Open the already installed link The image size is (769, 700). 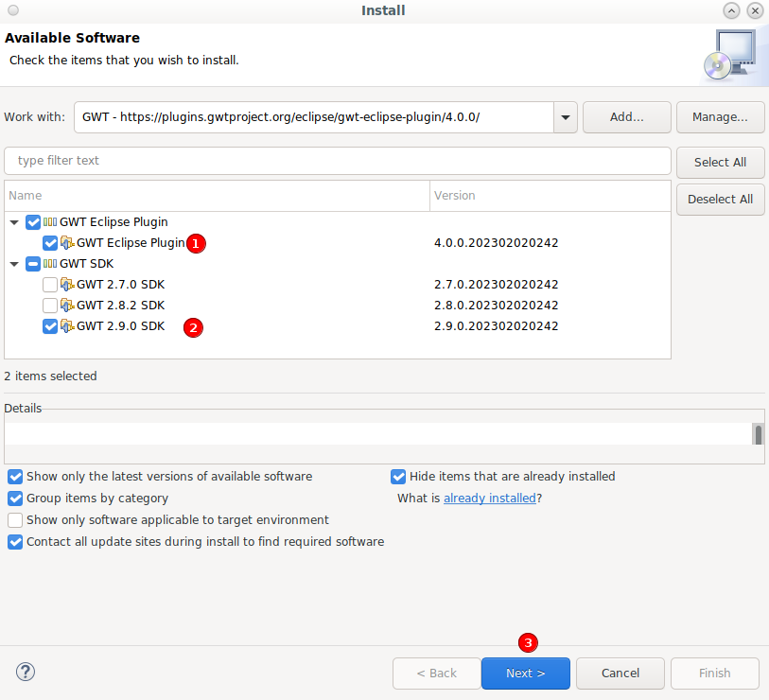(489, 499)
